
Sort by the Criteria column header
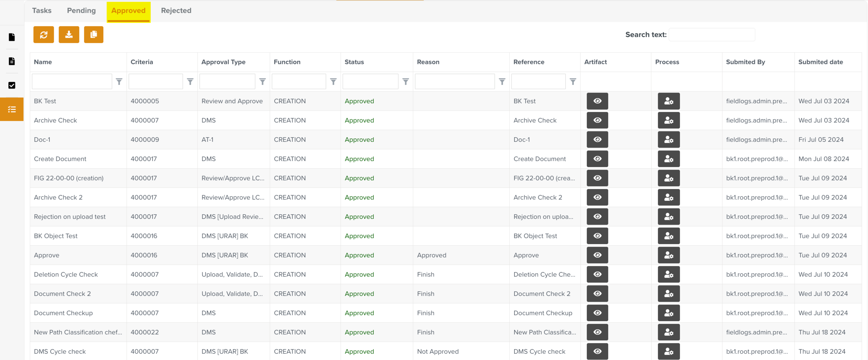point(142,62)
